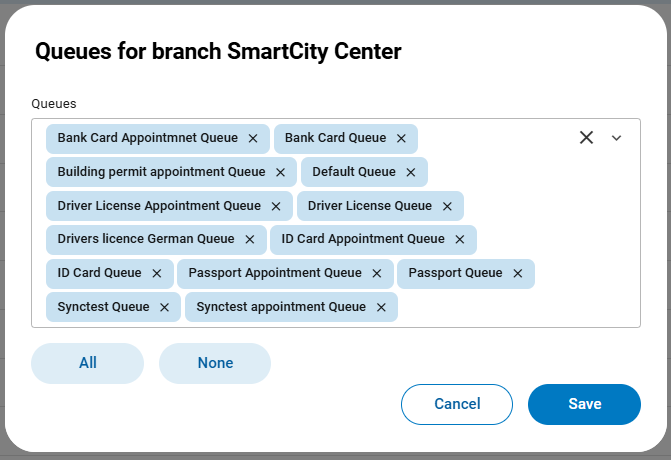Clear all selected queues
This screenshot has width=671, height=460.
click(587, 138)
